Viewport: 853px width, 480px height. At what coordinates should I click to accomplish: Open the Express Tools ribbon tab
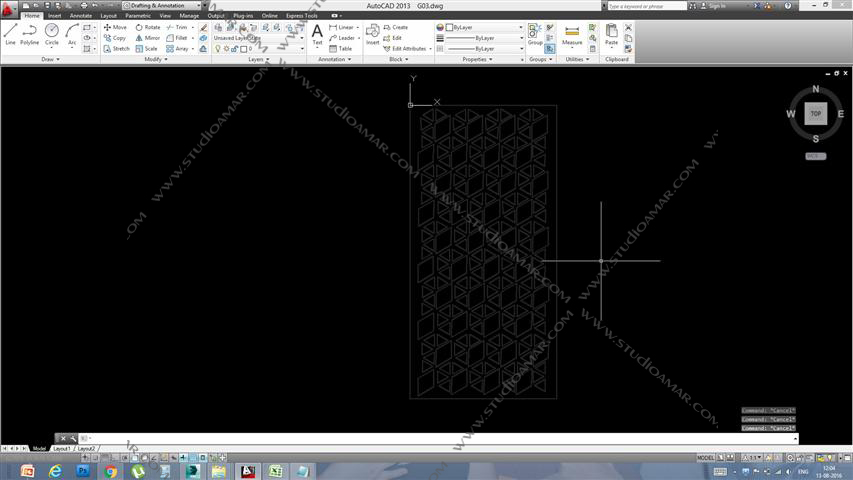[x=302, y=16]
